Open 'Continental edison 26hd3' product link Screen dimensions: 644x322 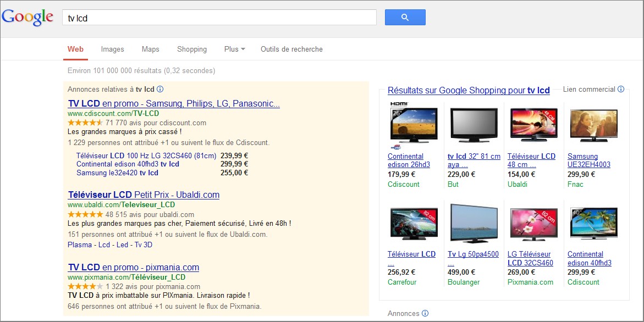click(x=409, y=160)
